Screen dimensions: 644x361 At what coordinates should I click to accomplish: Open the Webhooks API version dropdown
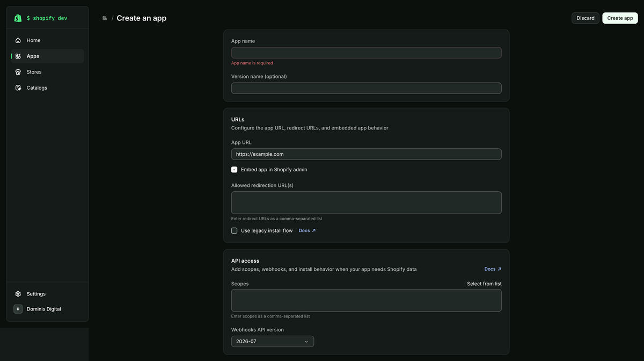pos(273,341)
